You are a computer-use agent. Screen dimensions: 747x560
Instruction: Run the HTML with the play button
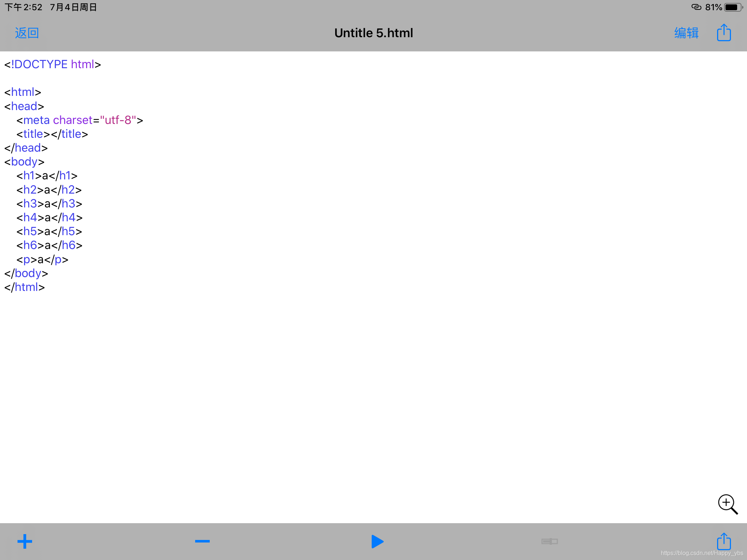377,541
